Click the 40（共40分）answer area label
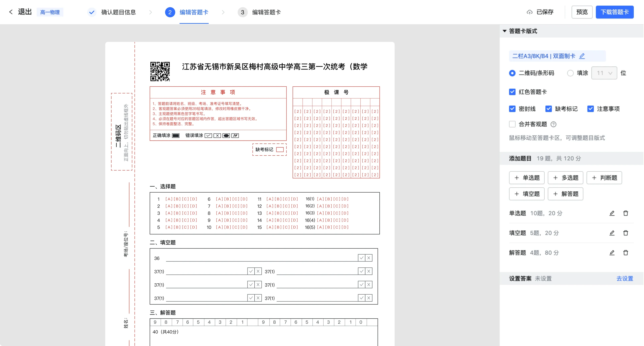Screen dimensions: 644x346 coord(166,332)
